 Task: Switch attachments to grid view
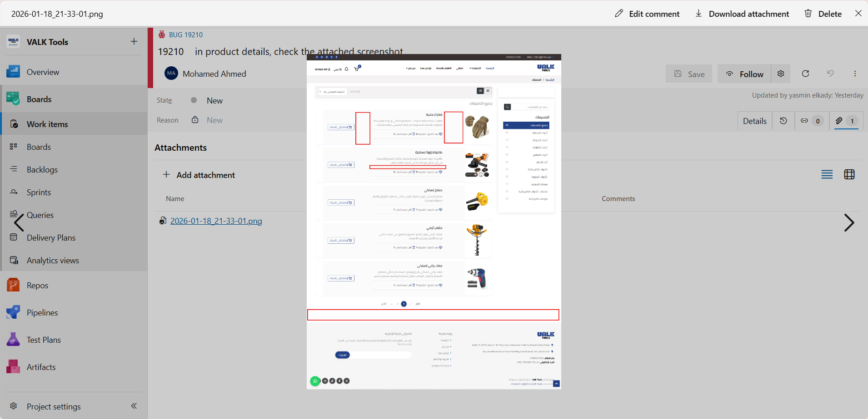coord(849,174)
